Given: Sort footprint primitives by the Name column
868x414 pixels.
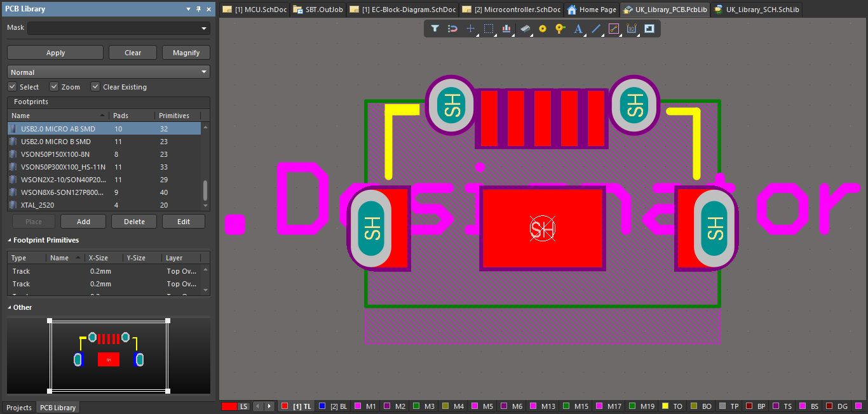Looking at the screenshot, I should (65, 258).
